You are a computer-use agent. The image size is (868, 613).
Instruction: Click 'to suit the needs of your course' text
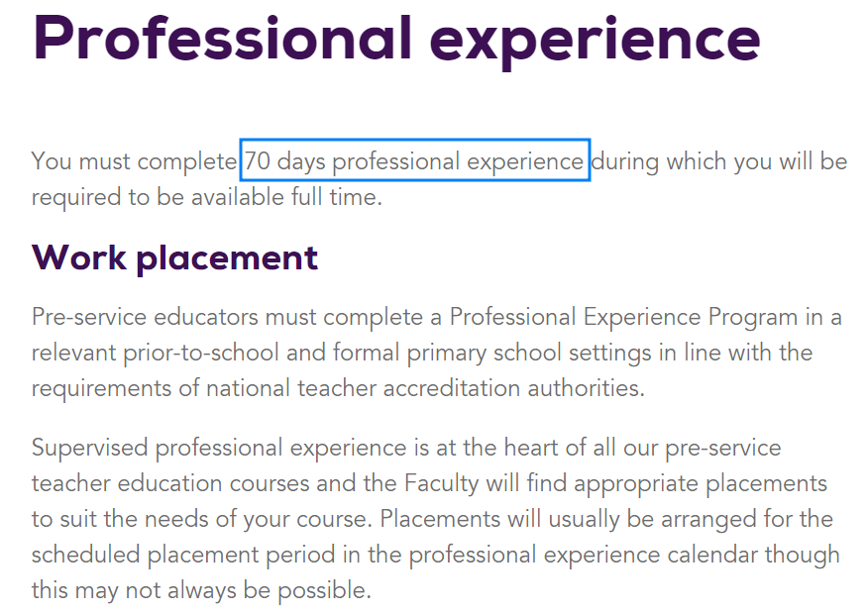point(199,519)
